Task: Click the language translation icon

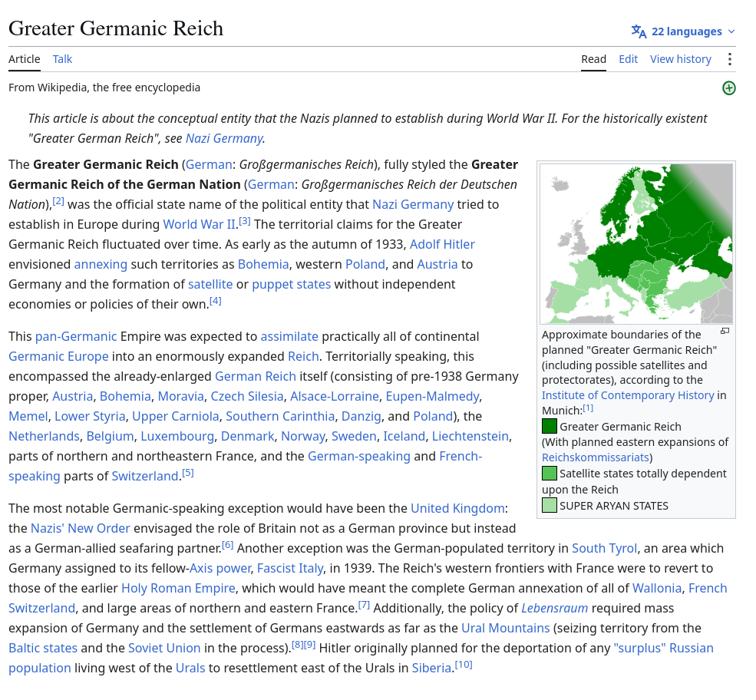Action: 639,31
